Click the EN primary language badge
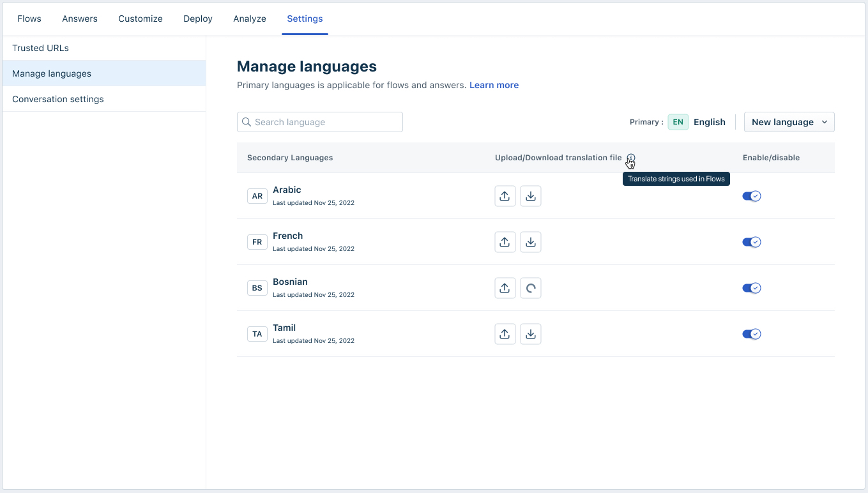This screenshot has height=493, width=868. pyautogui.click(x=678, y=122)
